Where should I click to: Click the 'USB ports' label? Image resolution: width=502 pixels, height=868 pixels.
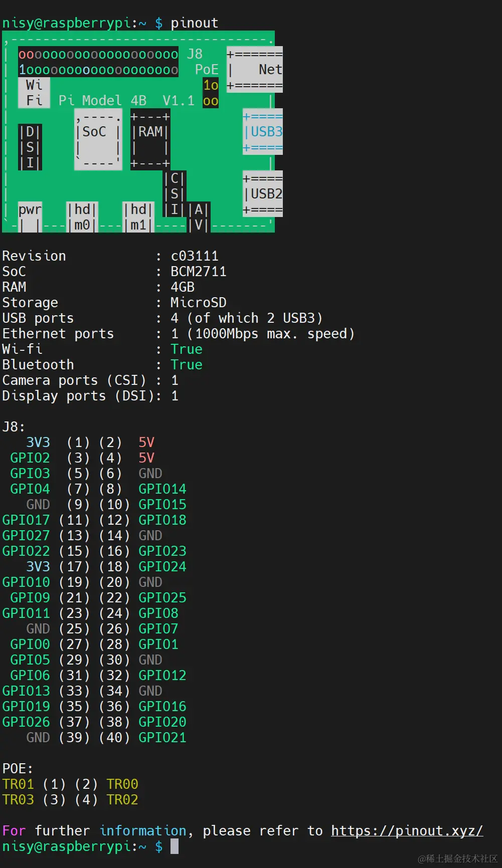point(38,318)
